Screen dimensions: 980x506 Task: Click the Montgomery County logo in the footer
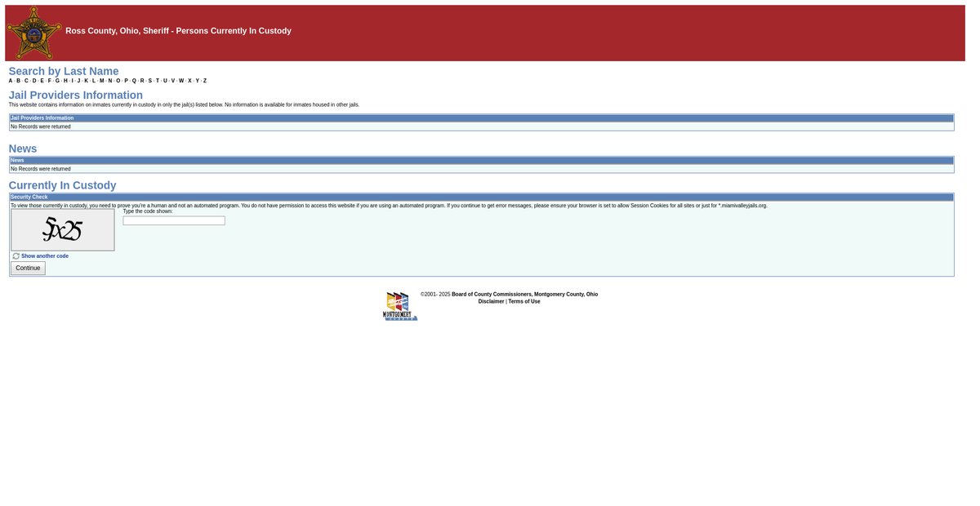click(400, 306)
